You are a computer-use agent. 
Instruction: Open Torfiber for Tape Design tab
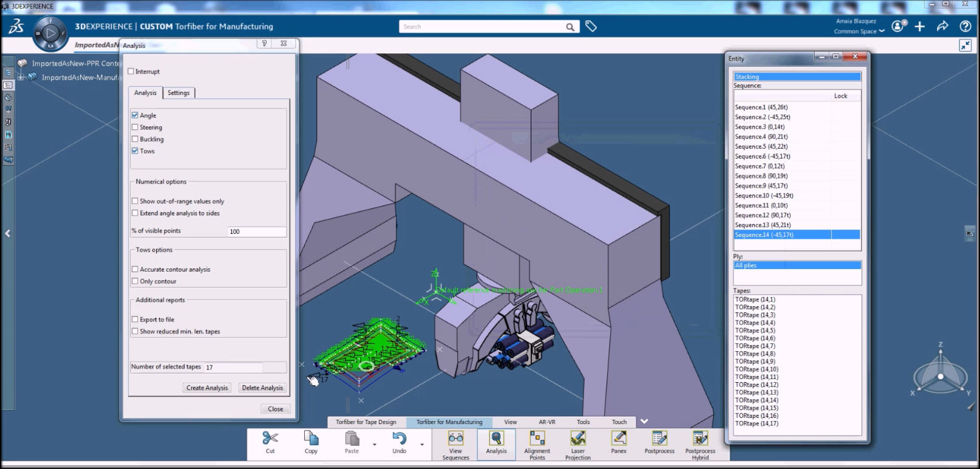click(x=366, y=422)
